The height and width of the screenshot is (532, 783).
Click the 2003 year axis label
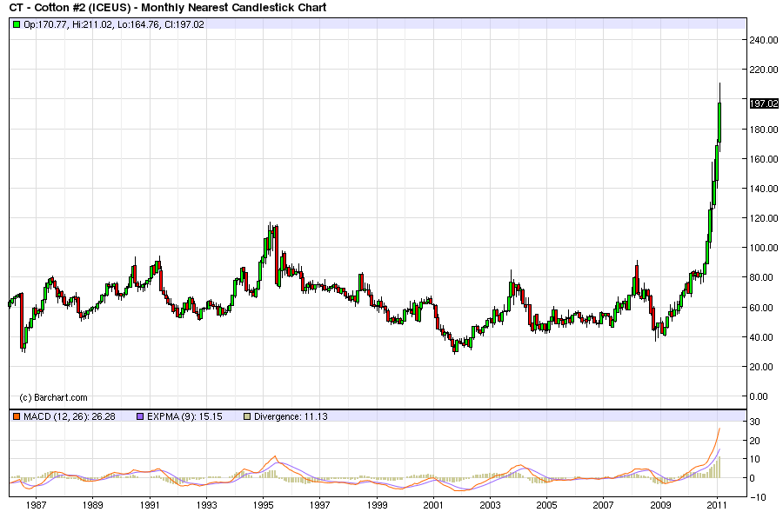(491, 505)
